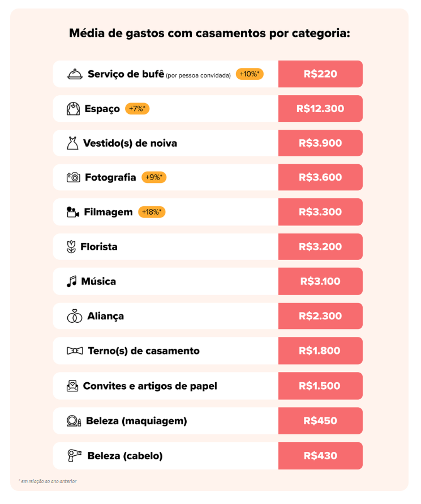The image size is (421, 504).
Task: Click the +10% badge on Serviço de bufê
Action: [x=250, y=74]
